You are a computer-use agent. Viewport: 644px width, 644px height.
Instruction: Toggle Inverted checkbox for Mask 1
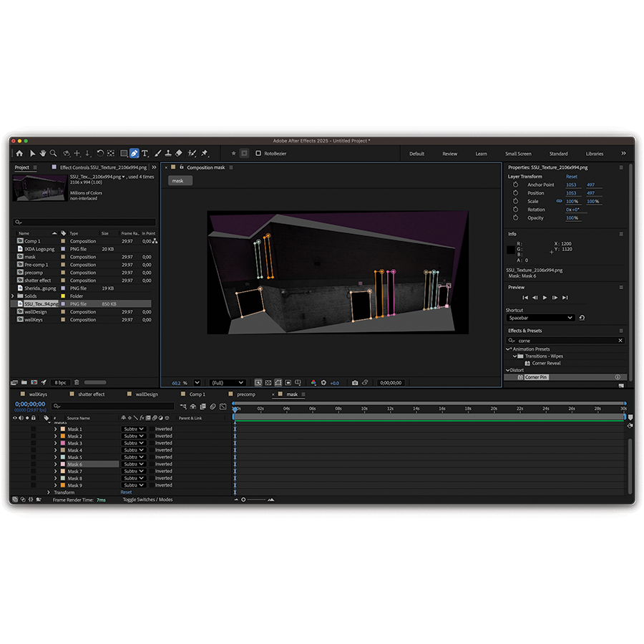tap(152, 429)
